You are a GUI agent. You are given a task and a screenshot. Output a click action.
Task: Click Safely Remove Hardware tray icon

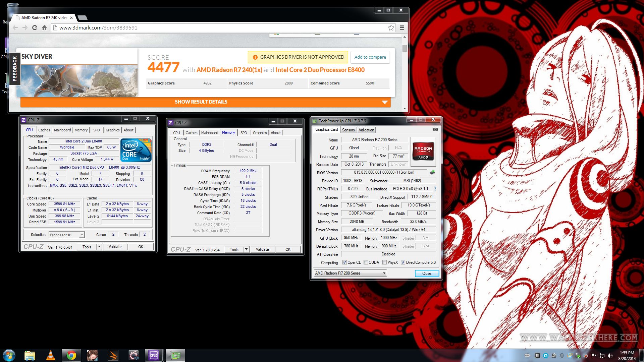pyautogui.click(x=578, y=356)
